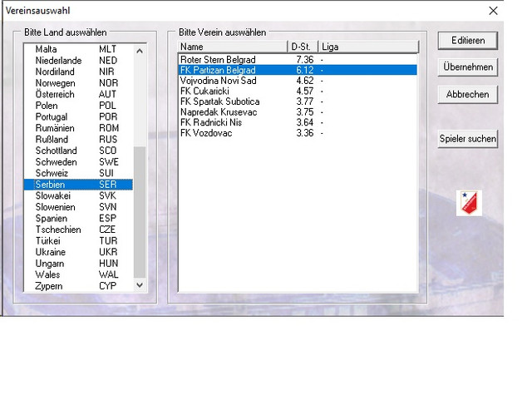This screenshot has height=415, width=532.
Task: Choose Niederlande in the country list
Action: pos(78,61)
